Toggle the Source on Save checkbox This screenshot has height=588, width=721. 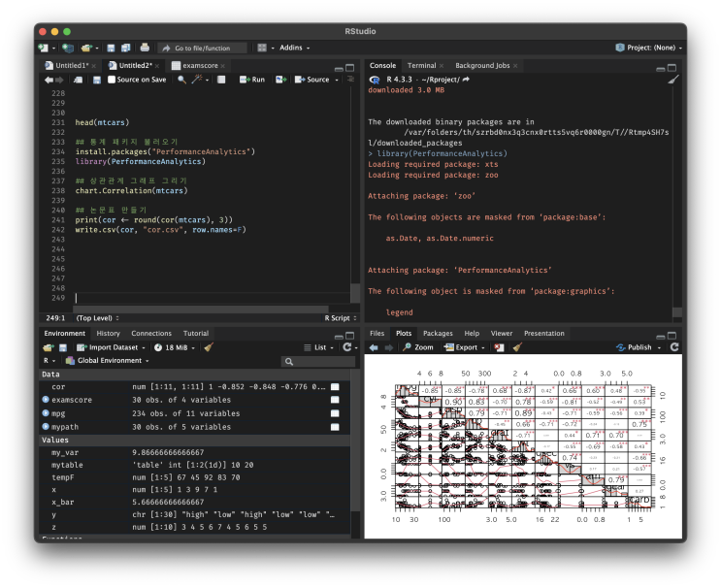tap(112, 80)
